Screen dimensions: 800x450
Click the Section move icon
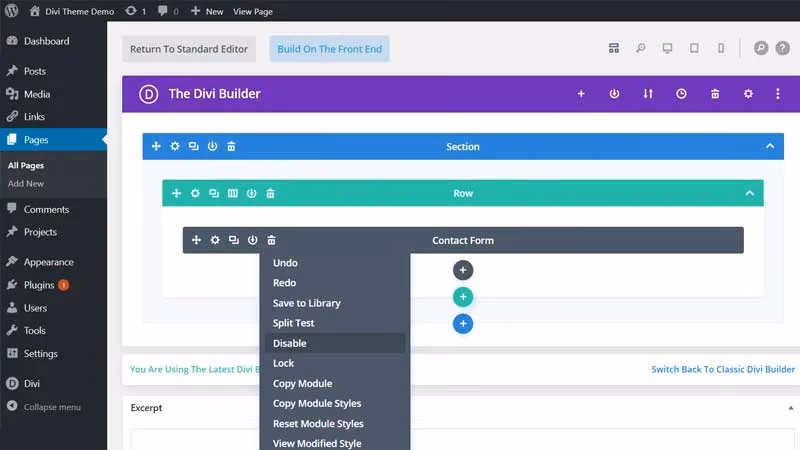pyautogui.click(x=156, y=146)
